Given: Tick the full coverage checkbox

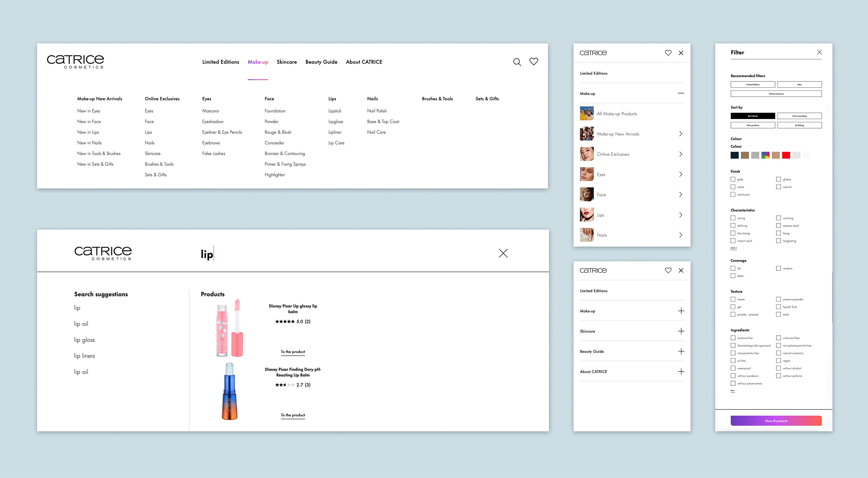Looking at the screenshot, I should coord(733,268).
